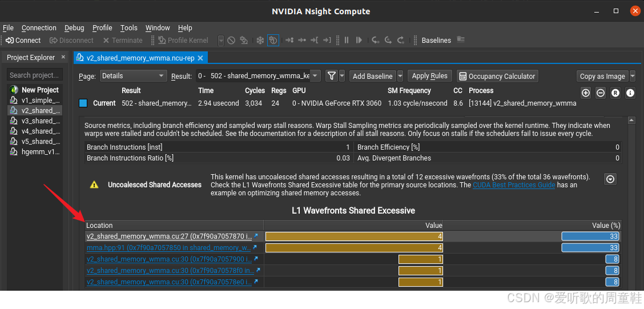Open the Debug menu
Viewport: 644px width, 309px height.
coord(74,28)
